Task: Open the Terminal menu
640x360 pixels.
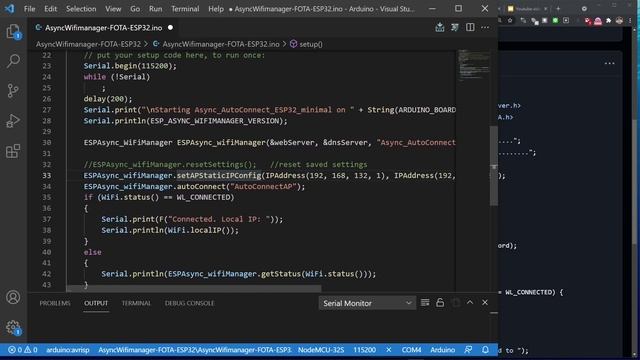Action: pyautogui.click(x=185, y=9)
